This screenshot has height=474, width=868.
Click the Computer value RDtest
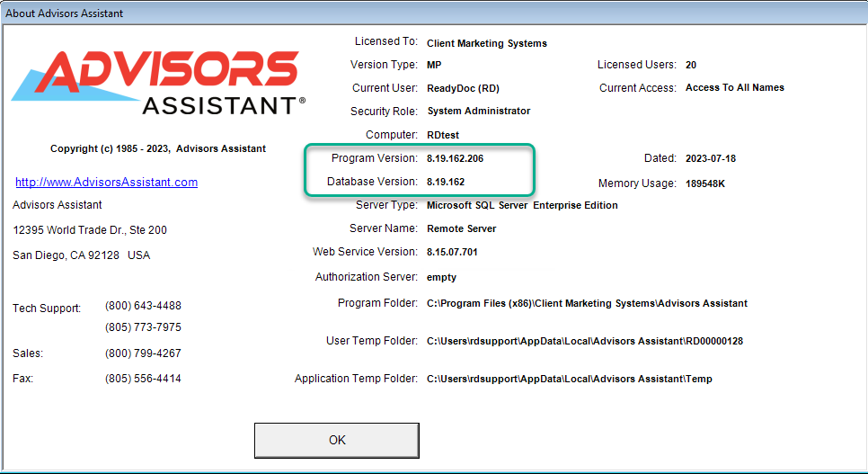[443, 135]
